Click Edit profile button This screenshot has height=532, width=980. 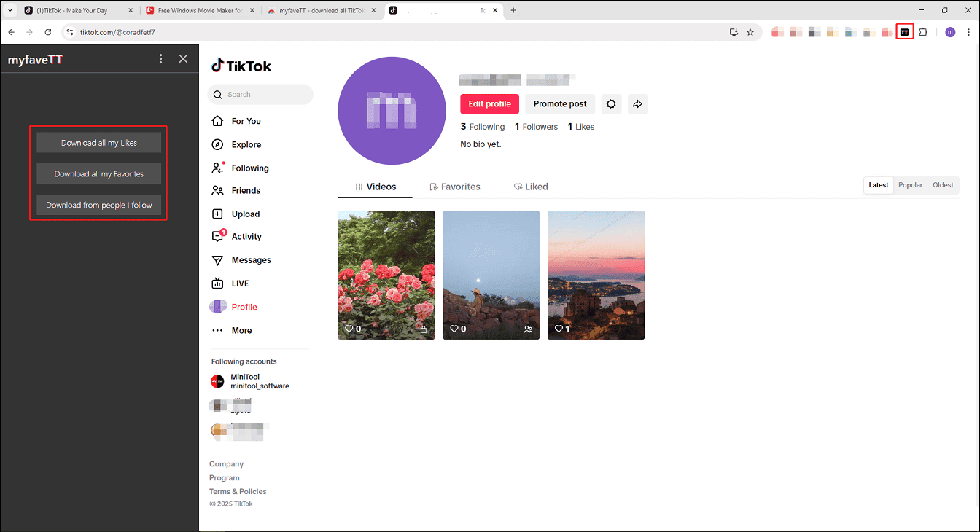(489, 104)
